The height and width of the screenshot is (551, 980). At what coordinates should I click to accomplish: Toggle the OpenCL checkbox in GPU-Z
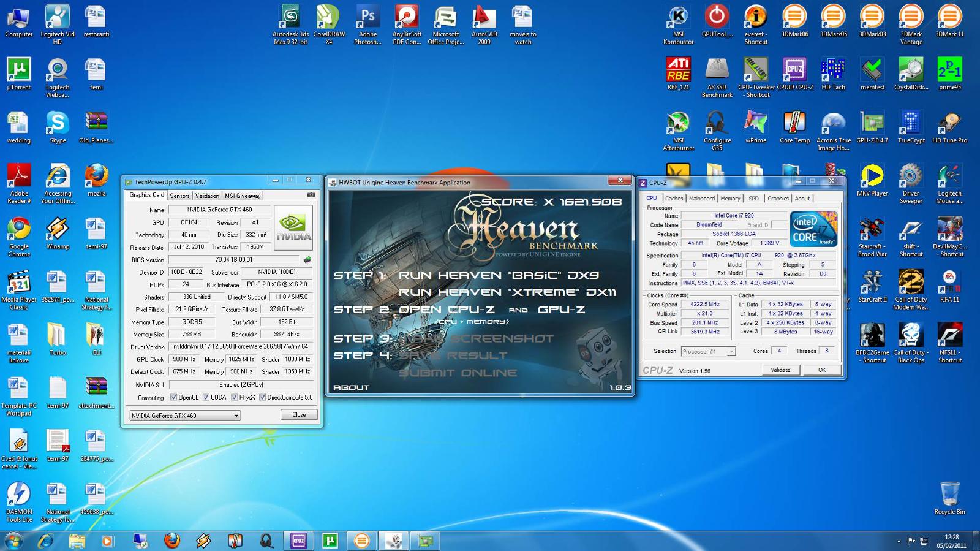pyautogui.click(x=173, y=397)
